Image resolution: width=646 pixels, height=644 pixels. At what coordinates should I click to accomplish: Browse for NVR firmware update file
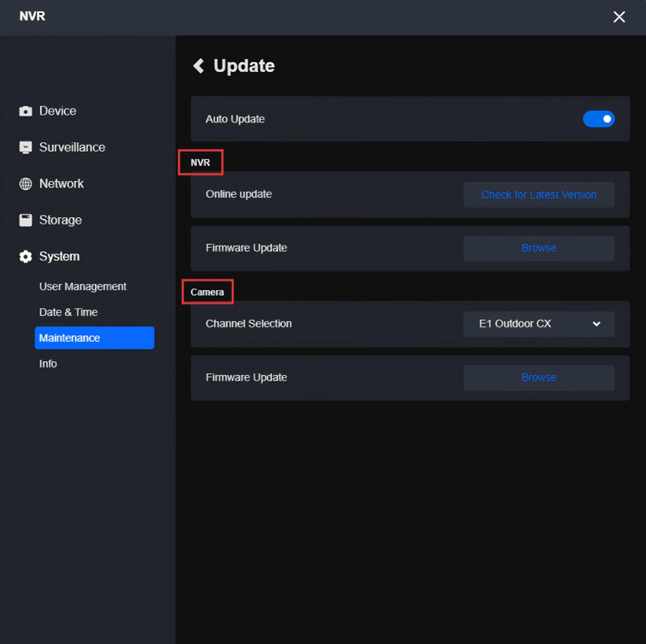point(539,248)
